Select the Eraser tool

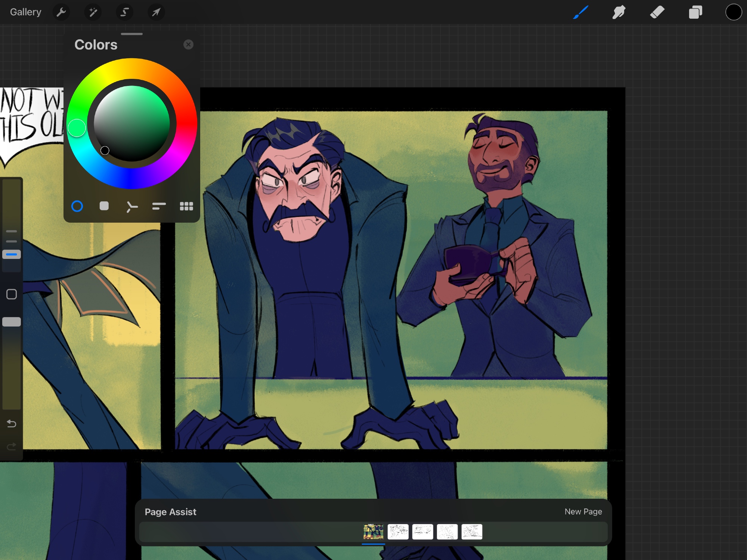[657, 12]
